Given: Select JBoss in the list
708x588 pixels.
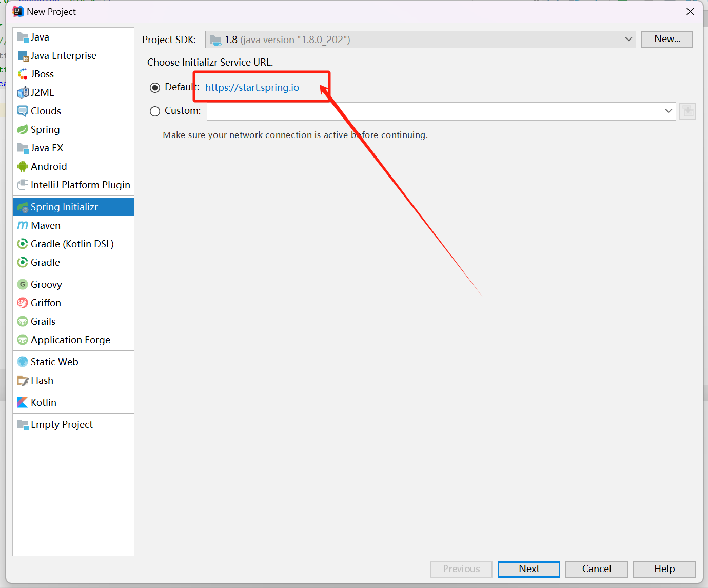Looking at the screenshot, I should pyautogui.click(x=73, y=74).
